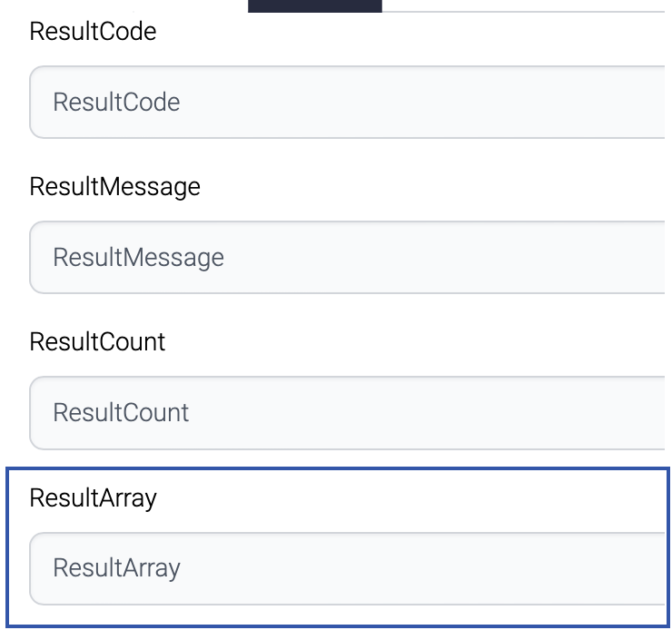
Task: Click empty area inside ResultArray box
Action: (454, 568)
